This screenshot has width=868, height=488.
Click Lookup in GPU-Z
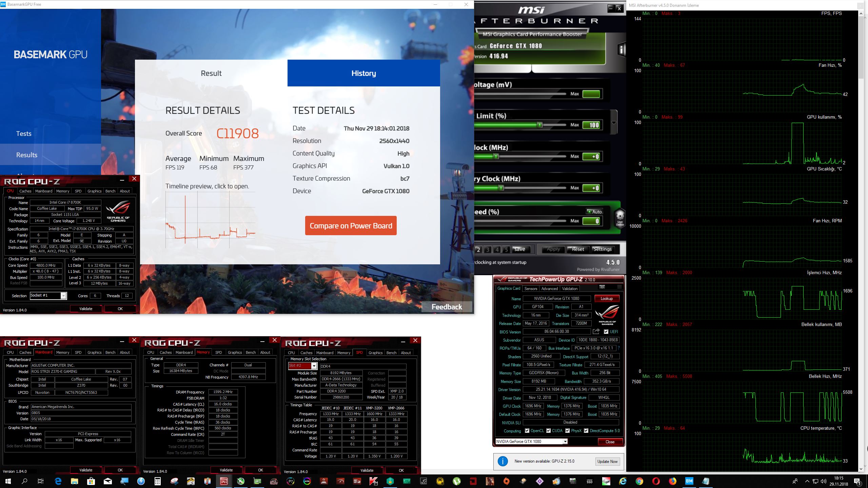(607, 299)
